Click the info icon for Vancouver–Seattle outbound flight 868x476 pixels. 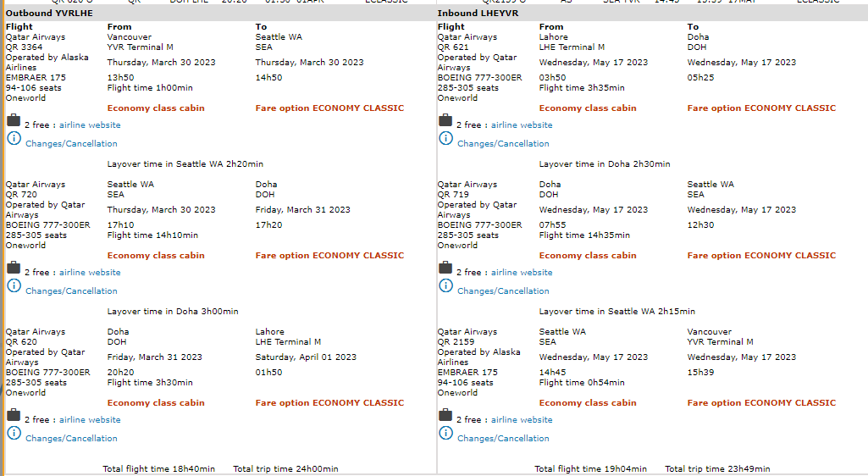pyautogui.click(x=14, y=139)
